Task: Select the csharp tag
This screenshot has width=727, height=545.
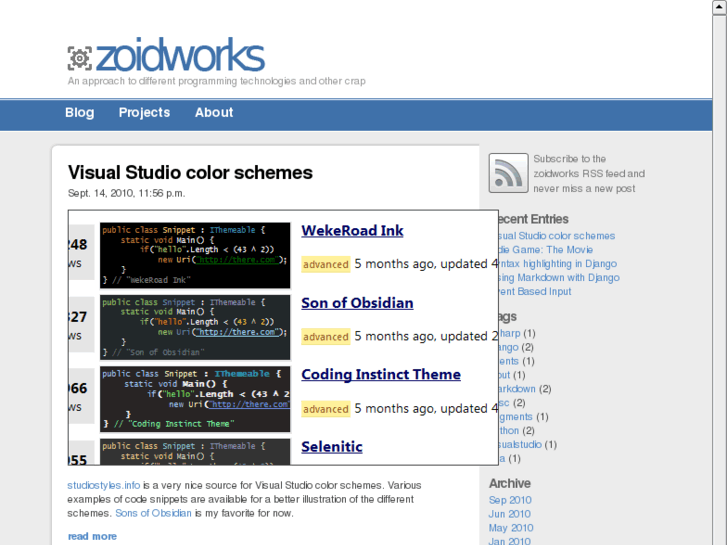Action: point(510,333)
